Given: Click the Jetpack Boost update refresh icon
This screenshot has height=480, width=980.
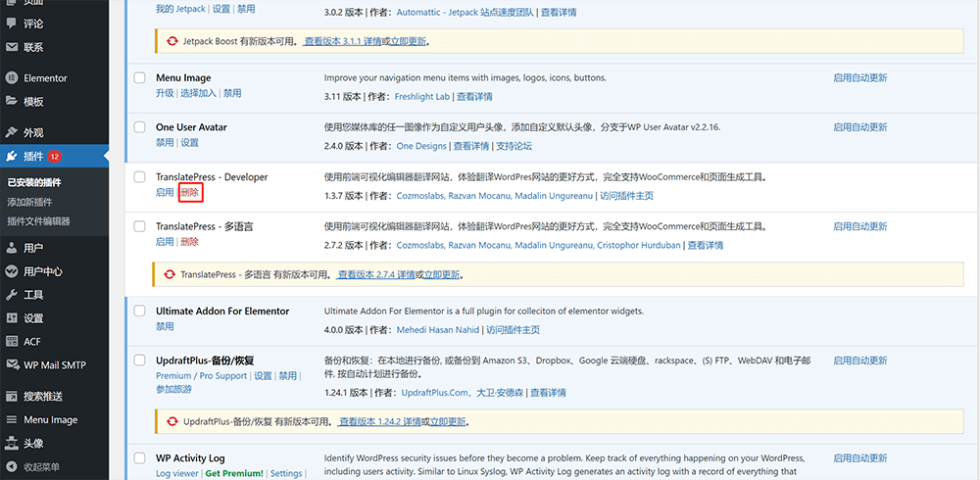Looking at the screenshot, I should point(171,42).
